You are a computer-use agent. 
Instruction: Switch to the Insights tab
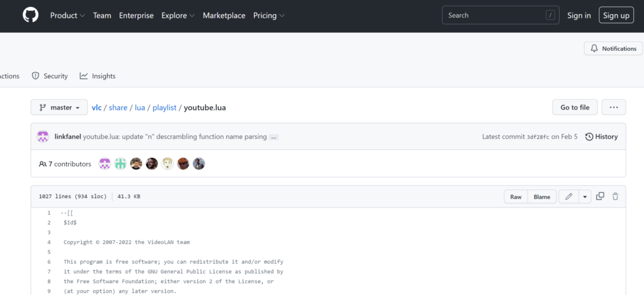click(97, 76)
